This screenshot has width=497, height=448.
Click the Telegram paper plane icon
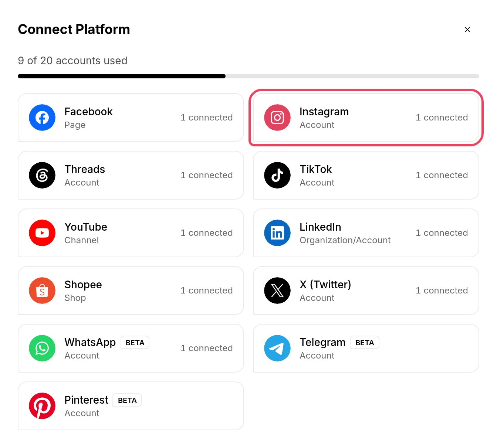(277, 348)
